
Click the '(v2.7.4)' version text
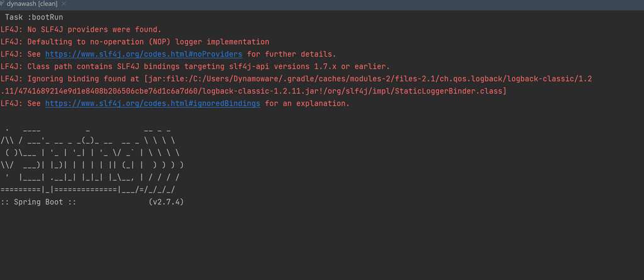point(166,202)
